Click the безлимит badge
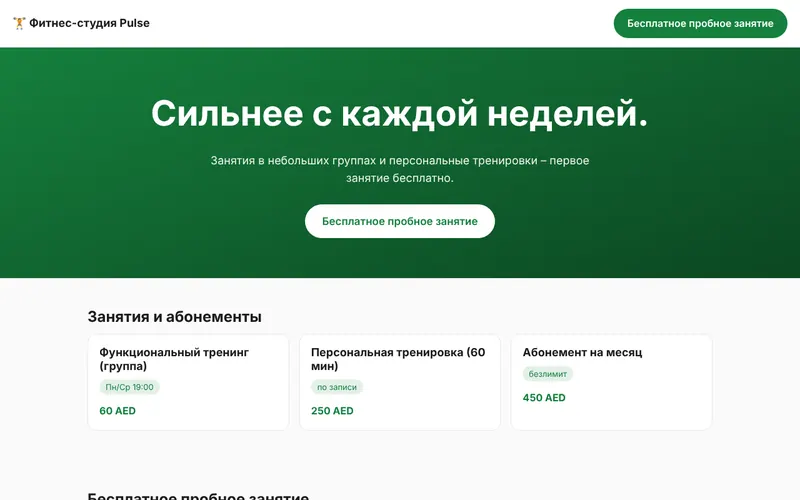The height and width of the screenshot is (500, 800). [547, 374]
